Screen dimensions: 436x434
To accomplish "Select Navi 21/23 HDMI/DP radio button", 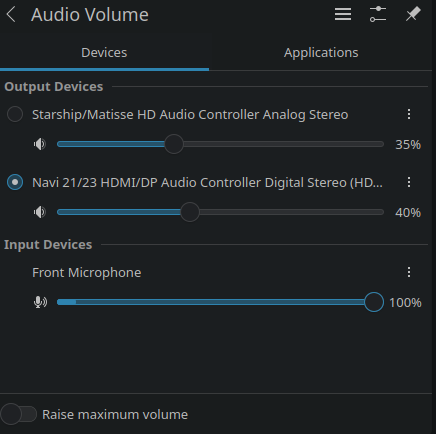I will [15, 182].
